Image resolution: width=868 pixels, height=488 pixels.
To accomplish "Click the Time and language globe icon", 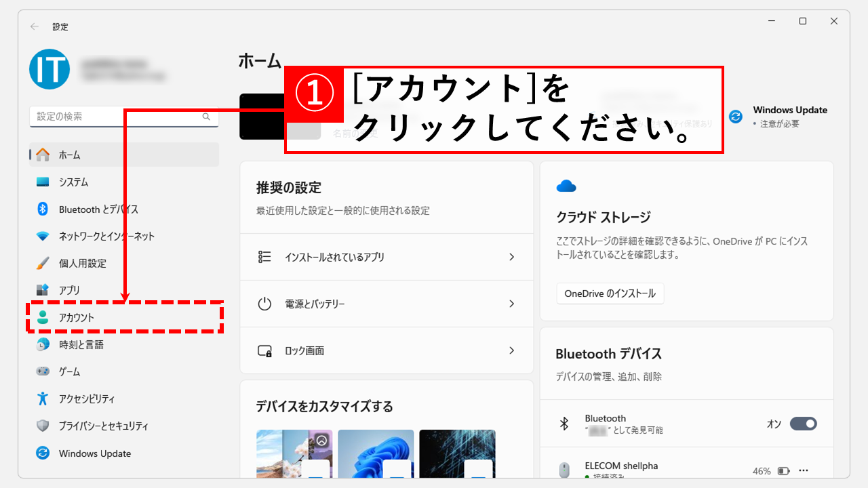I will pos(43,344).
